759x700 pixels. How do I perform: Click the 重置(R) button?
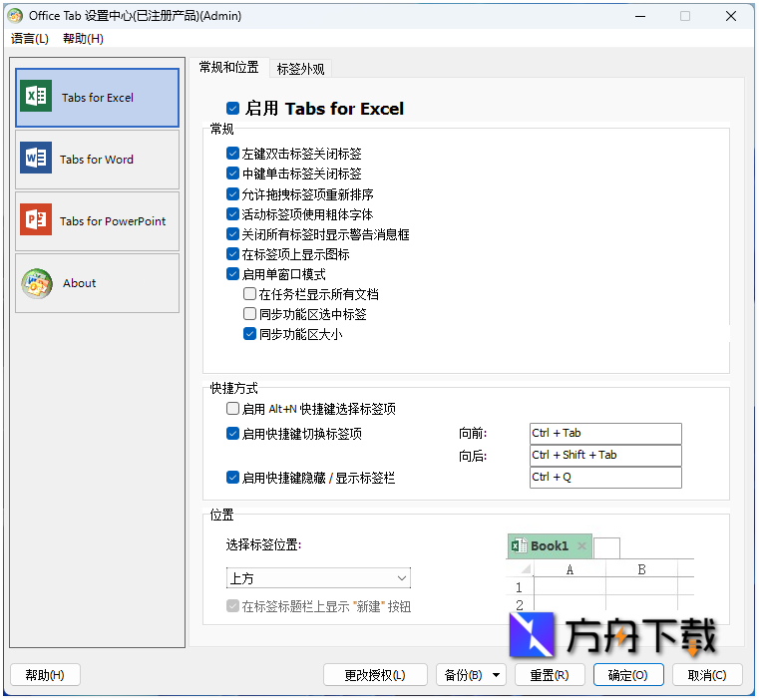[x=550, y=675]
